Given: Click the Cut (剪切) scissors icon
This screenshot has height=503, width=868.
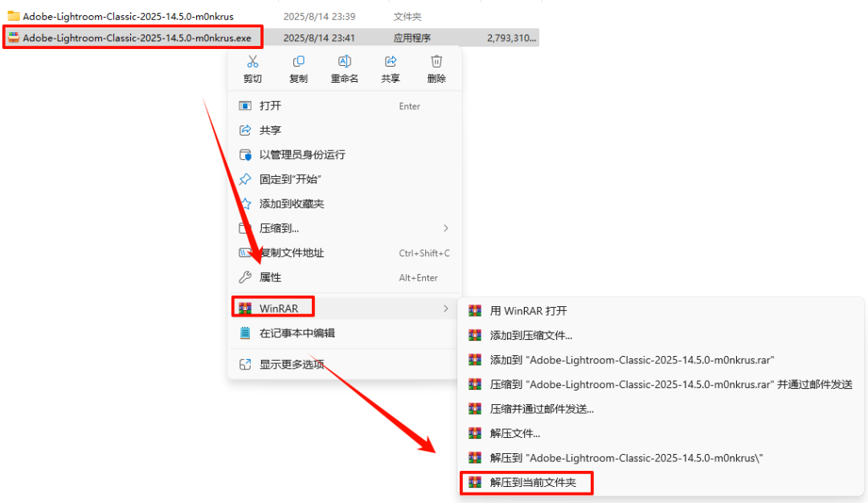Looking at the screenshot, I should point(252,61).
